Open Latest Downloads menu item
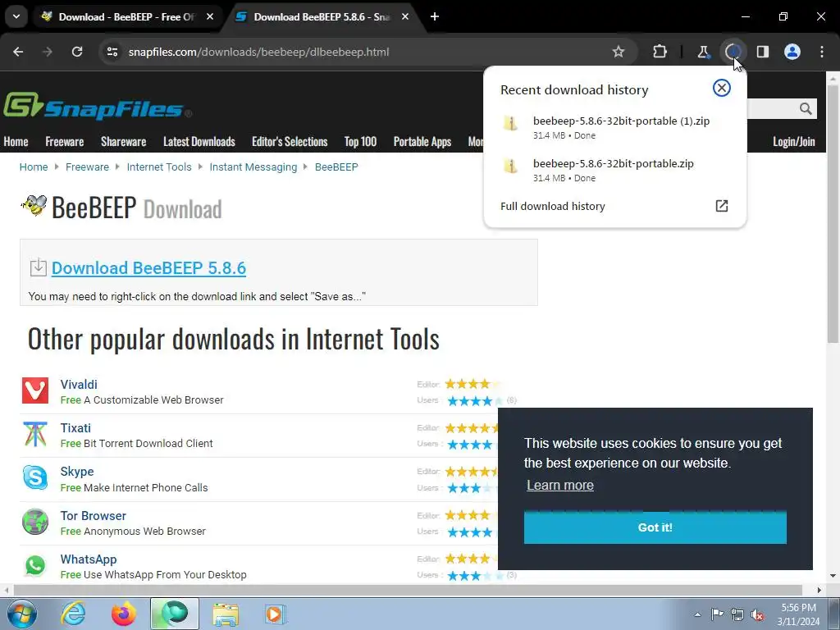Image resolution: width=840 pixels, height=630 pixels. (x=199, y=141)
